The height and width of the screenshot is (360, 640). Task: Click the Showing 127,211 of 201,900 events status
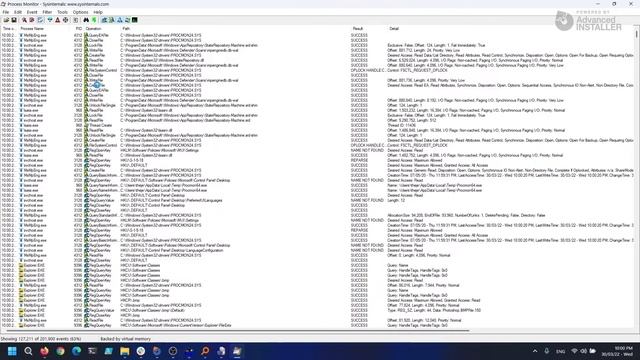click(x=41, y=339)
